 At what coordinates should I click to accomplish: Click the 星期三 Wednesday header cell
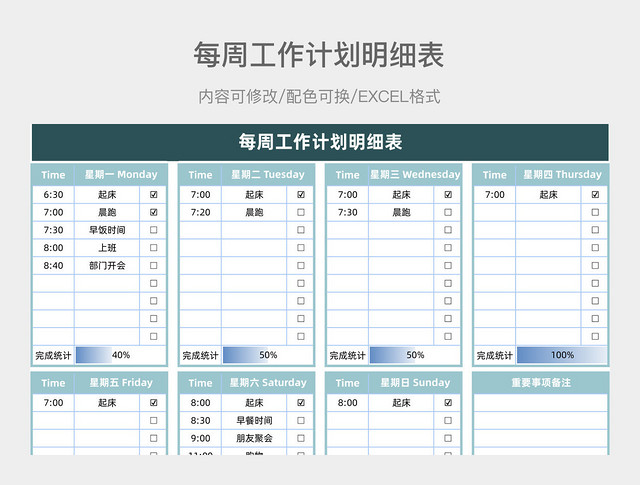415,175
